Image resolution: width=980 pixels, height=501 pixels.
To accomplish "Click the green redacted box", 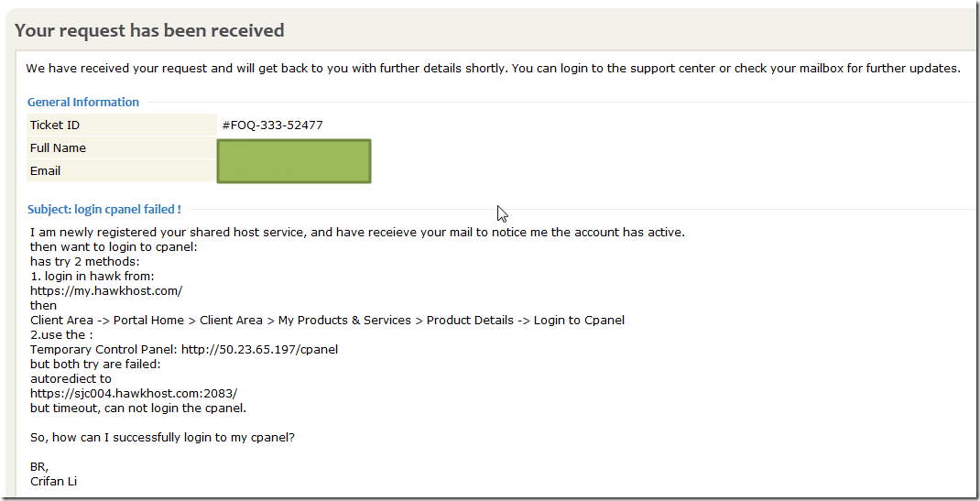I will click(x=294, y=160).
